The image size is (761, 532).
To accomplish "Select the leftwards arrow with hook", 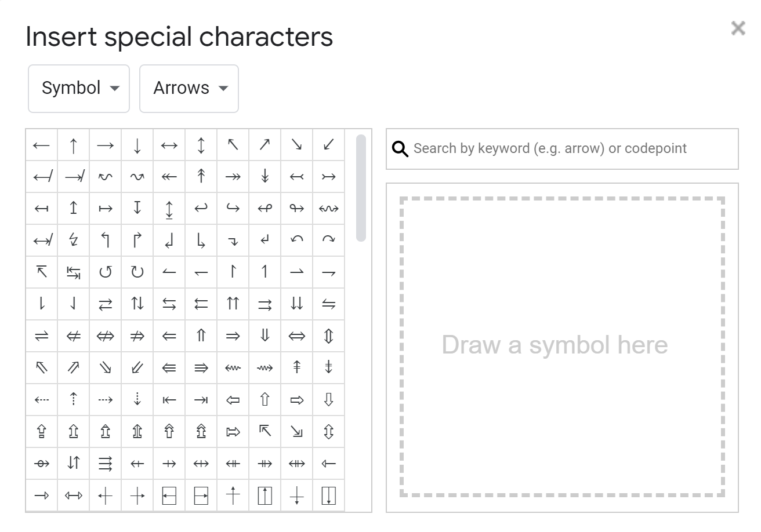I will click(201, 208).
